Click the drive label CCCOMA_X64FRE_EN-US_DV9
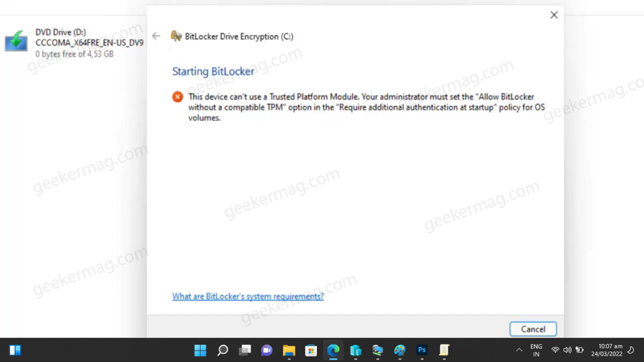This screenshot has width=644, height=362. [x=89, y=43]
